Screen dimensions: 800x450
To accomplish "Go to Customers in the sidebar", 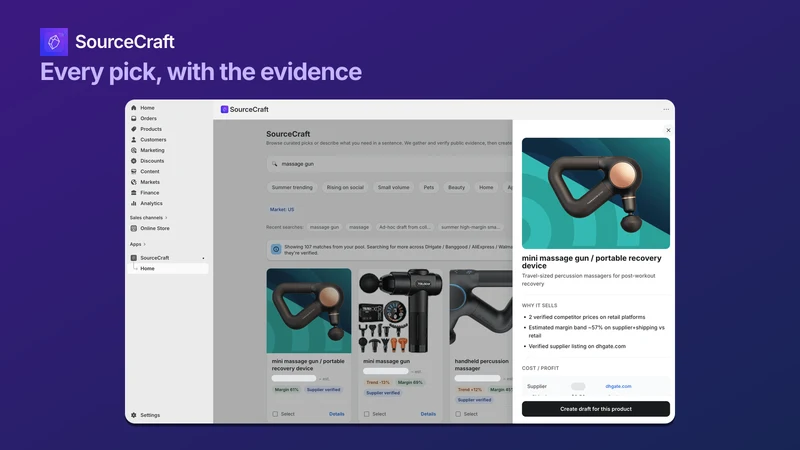I will (x=153, y=139).
